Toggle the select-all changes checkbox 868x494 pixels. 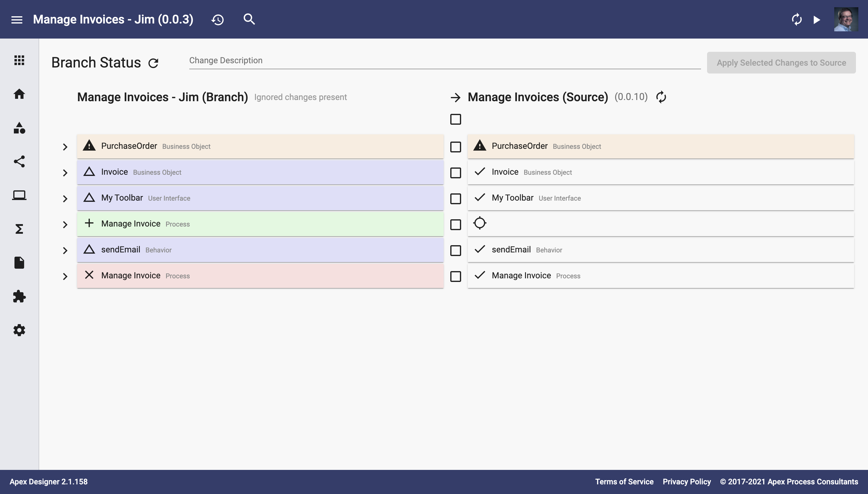click(x=456, y=119)
